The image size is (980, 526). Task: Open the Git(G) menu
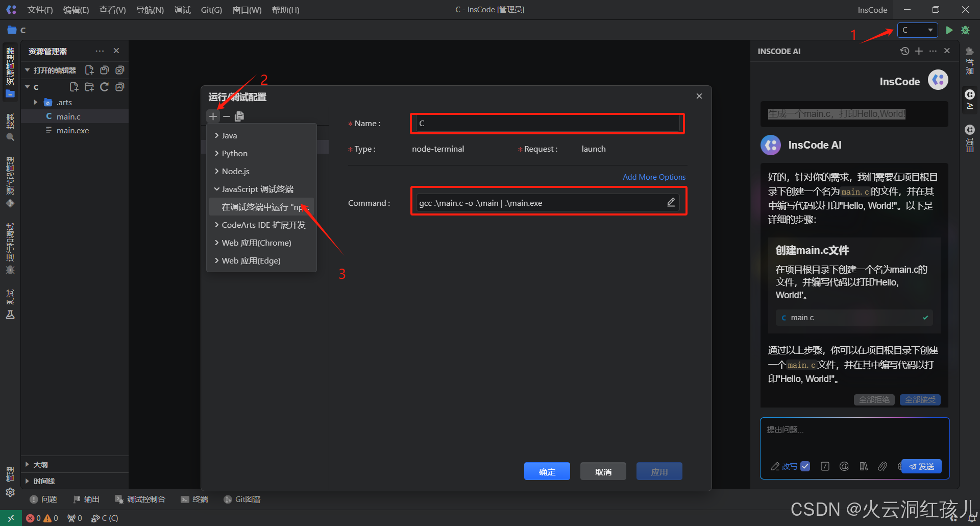click(x=211, y=10)
